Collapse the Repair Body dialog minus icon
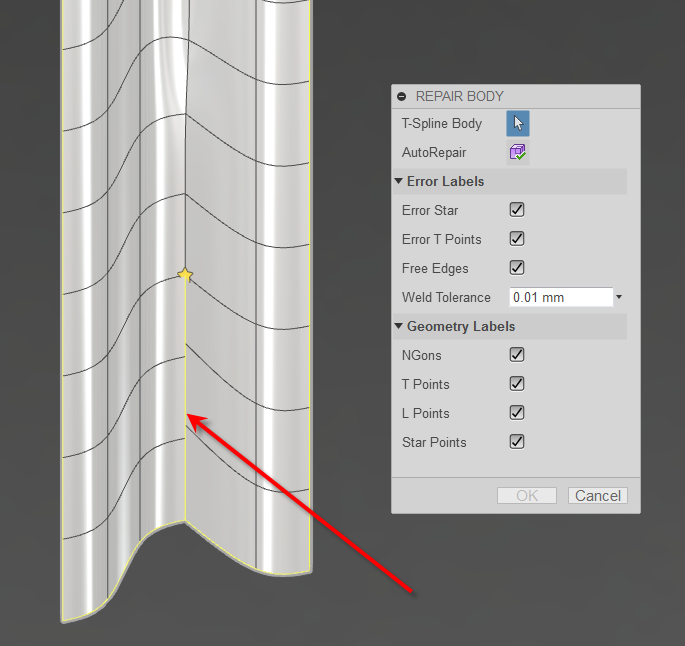Image resolution: width=685 pixels, height=646 pixels. click(401, 97)
